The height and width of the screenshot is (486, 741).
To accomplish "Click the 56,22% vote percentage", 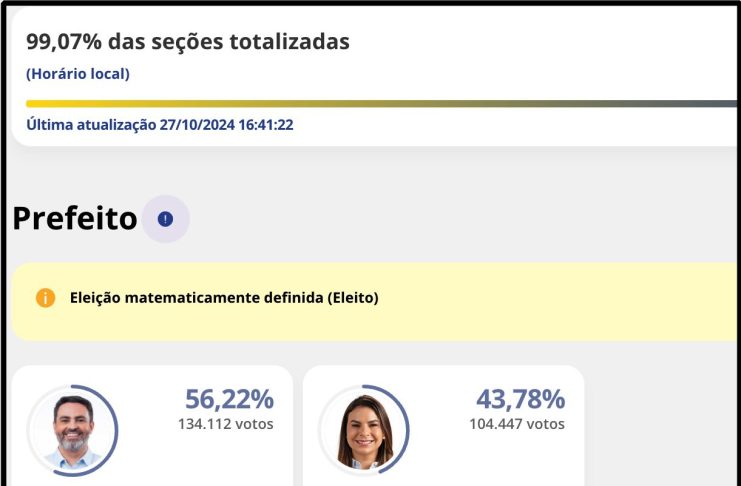I will pos(229,399).
